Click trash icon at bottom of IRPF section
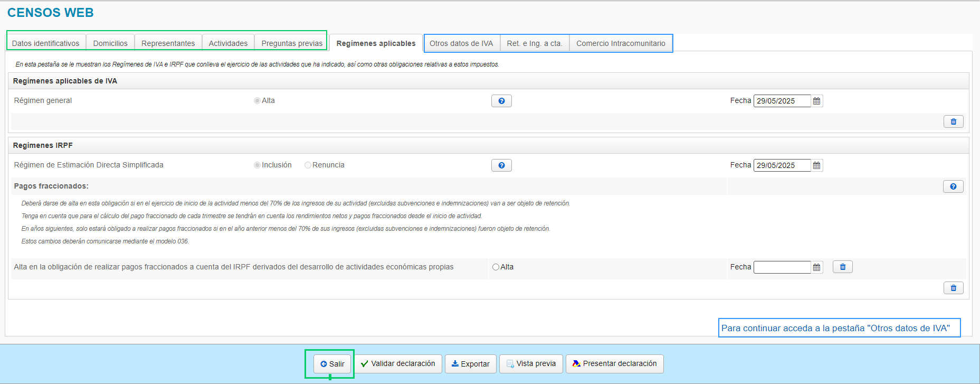The height and width of the screenshot is (384, 980). pos(953,288)
